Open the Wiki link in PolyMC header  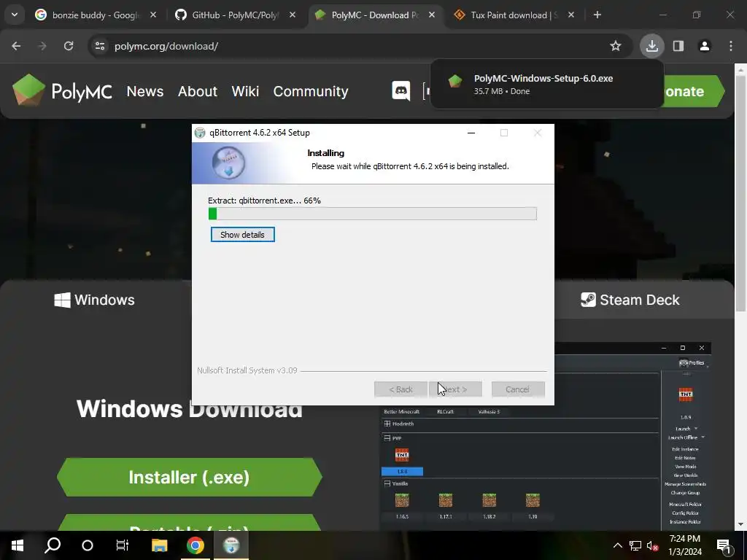(x=245, y=91)
